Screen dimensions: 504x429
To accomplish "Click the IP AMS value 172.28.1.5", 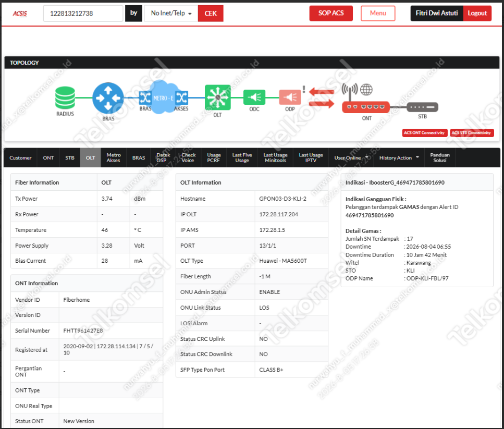I will [x=272, y=230].
